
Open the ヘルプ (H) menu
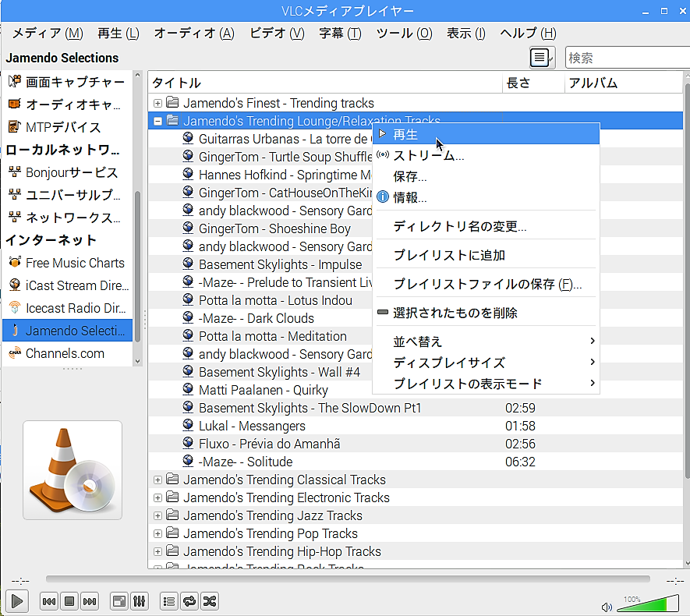[x=528, y=33]
